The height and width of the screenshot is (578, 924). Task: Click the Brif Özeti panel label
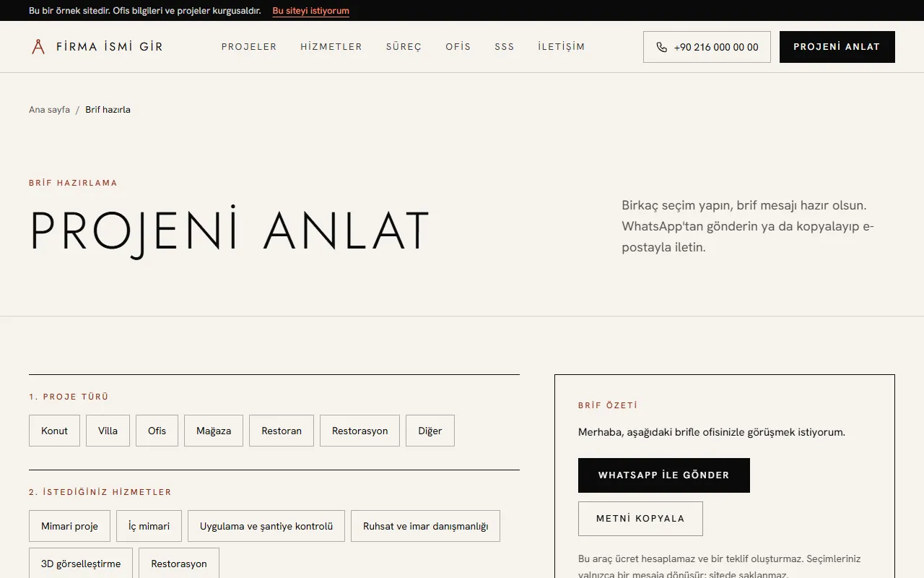coord(608,405)
